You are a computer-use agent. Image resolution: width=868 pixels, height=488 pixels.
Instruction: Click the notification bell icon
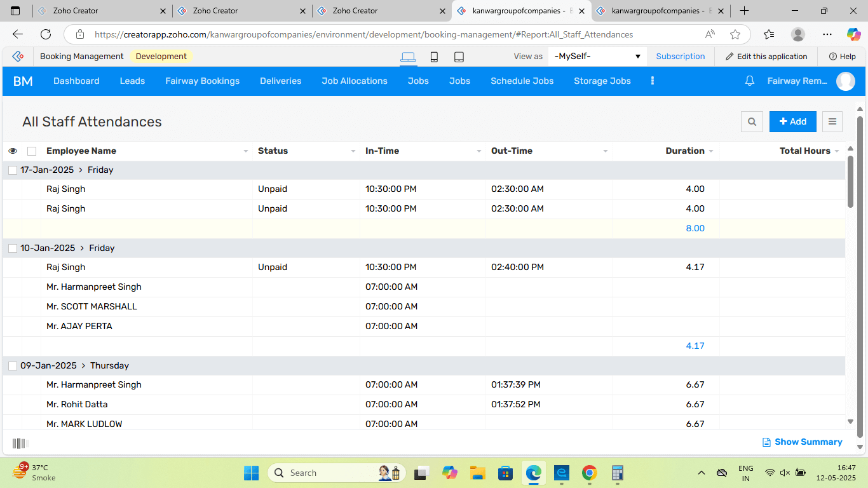(750, 81)
